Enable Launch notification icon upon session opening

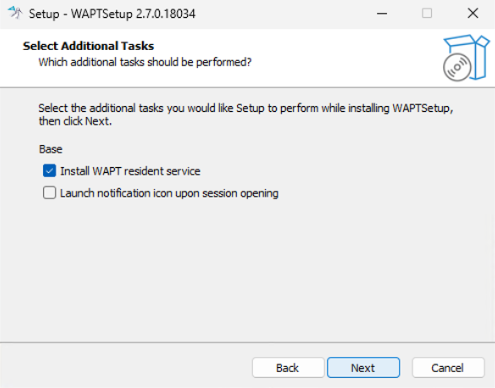click(49, 193)
